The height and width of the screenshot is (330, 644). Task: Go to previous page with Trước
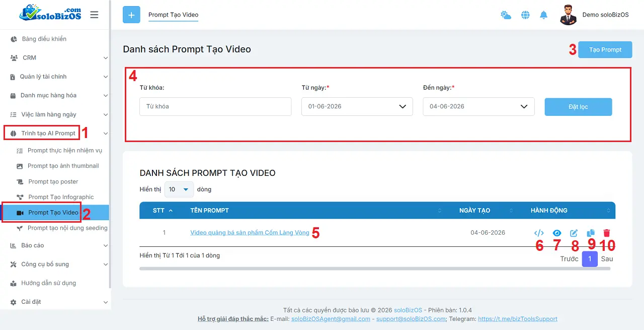569,259
